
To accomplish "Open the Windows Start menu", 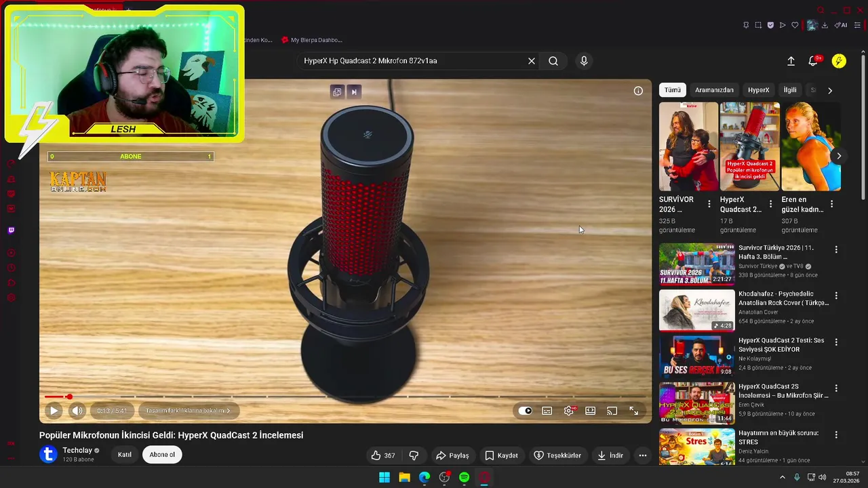I will [x=384, y=477].
